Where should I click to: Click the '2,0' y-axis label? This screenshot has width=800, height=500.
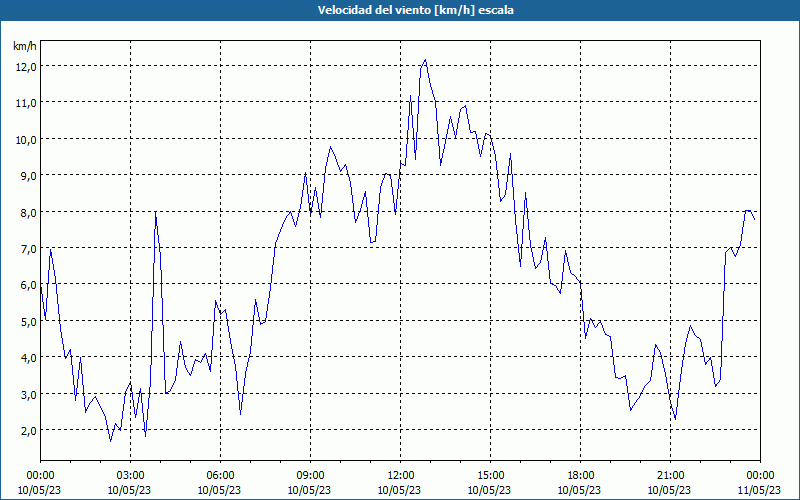[29, 431]
